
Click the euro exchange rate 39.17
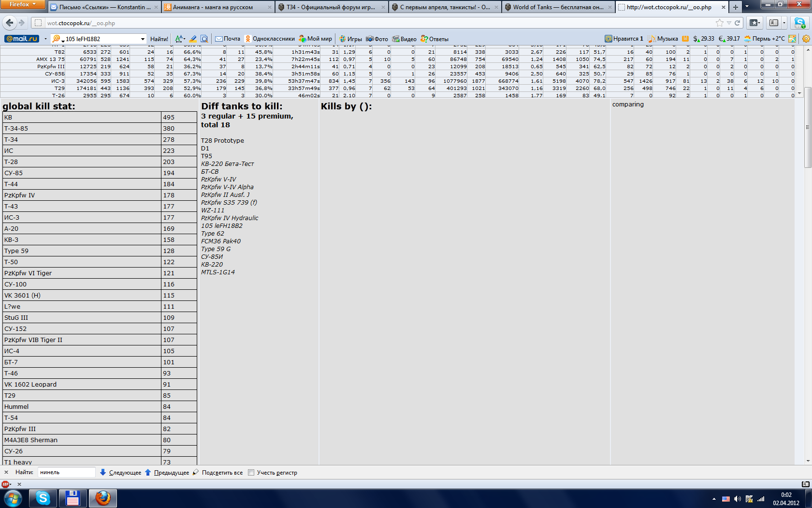pyautogui.click(x=729, y=39)
